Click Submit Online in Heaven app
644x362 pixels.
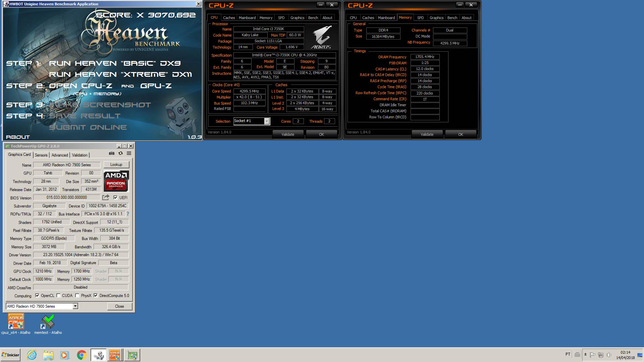[88, 127]
